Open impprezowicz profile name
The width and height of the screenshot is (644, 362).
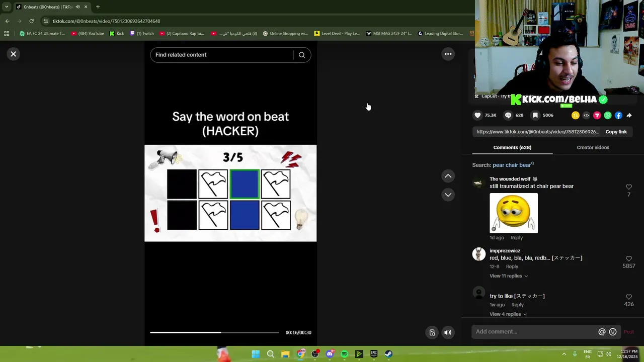(505, 251)
